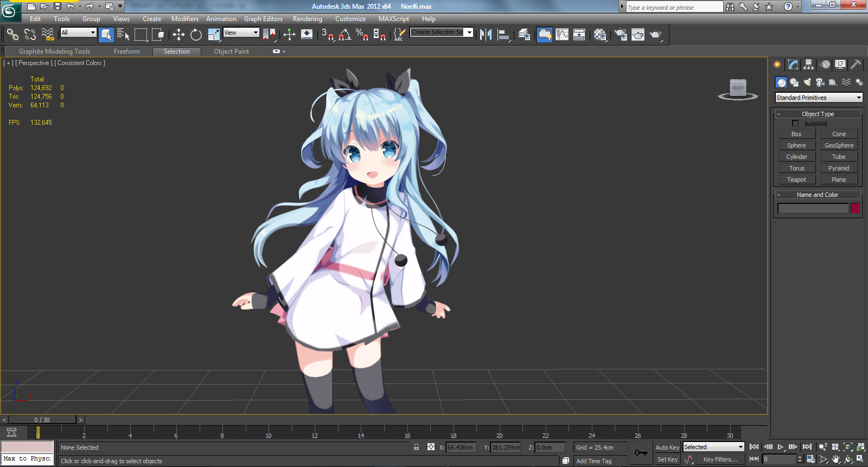Open the Quick Access Toolbar customize arrow
This screenshot has height=467, width=868.
[x=120, y=7]
